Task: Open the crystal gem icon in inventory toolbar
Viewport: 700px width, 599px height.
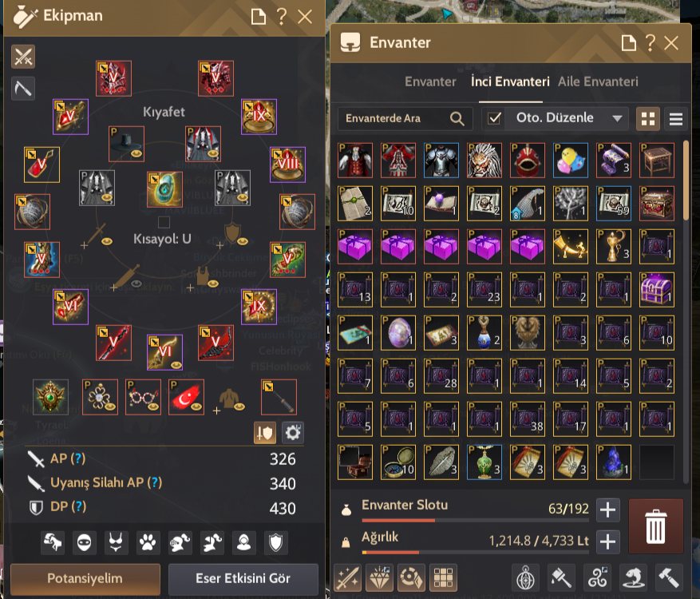Action: (379, 577)
